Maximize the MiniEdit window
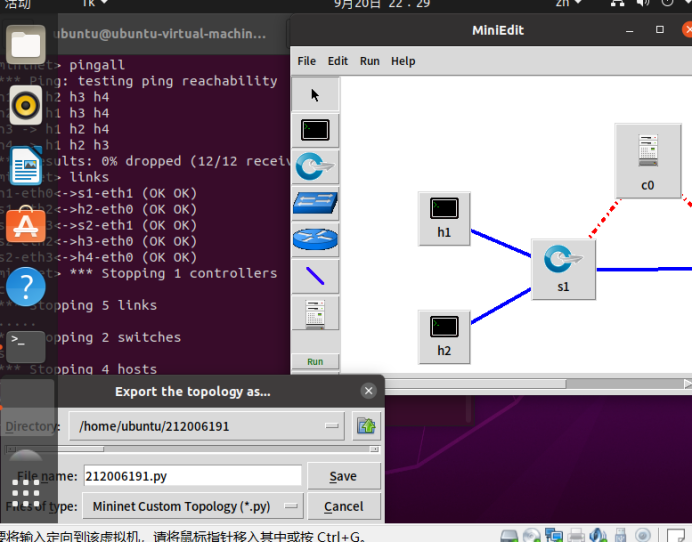Screen dimensions: 692x542 (x=660, y=30)
